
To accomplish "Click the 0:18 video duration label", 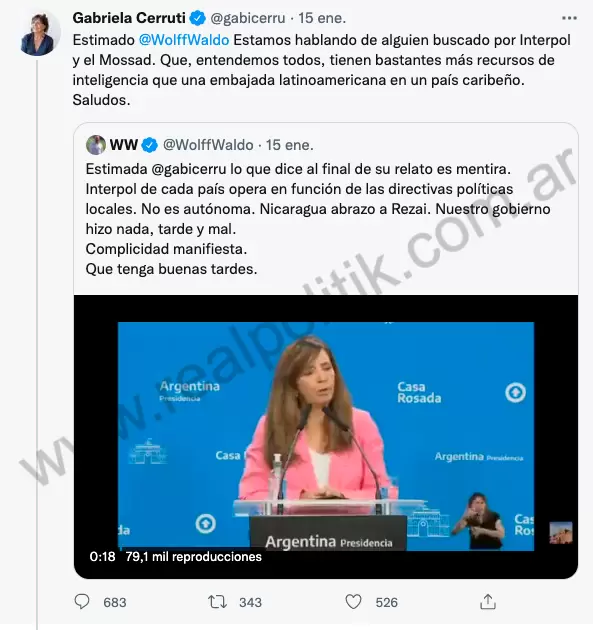I will [102, 556].
